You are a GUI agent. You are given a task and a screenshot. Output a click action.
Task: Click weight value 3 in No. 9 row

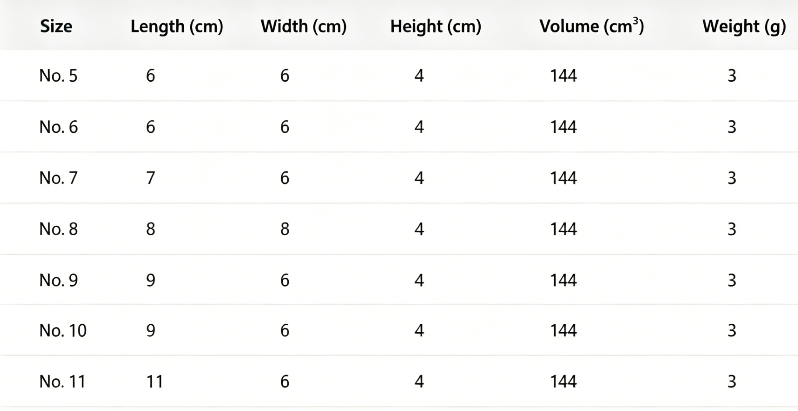point(732,280)
